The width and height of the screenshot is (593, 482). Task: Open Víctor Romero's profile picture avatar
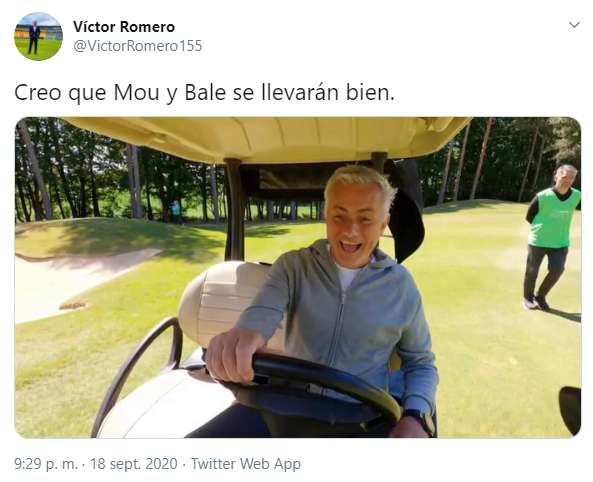pos(38,36)
